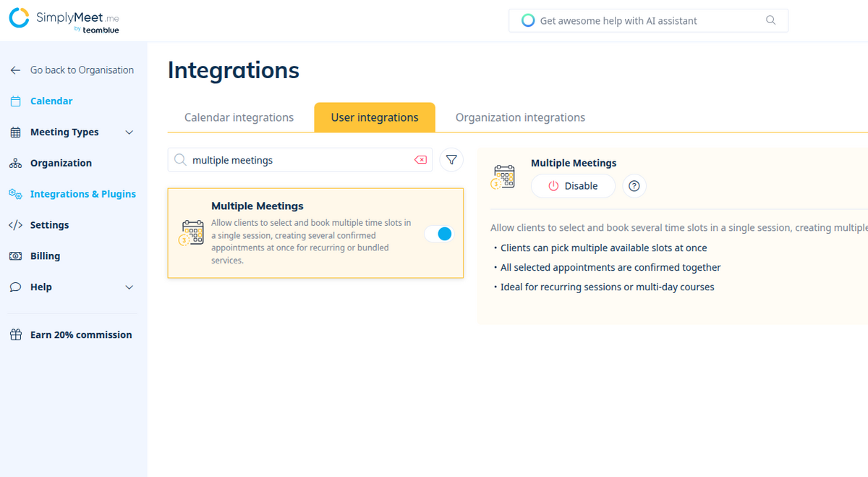Click the magnifier icon in AI assistant search
868x477 pixels.
[770, 20]
